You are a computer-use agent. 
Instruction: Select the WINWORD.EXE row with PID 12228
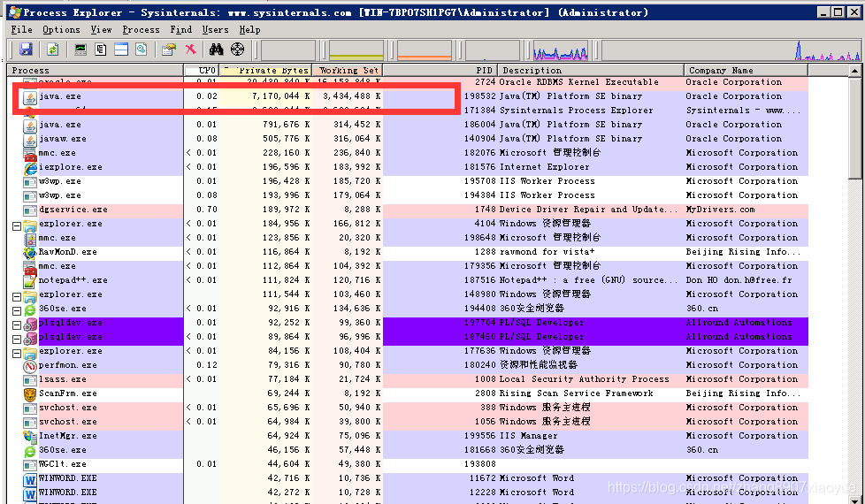pyautogui.click(x=408, y=493)
